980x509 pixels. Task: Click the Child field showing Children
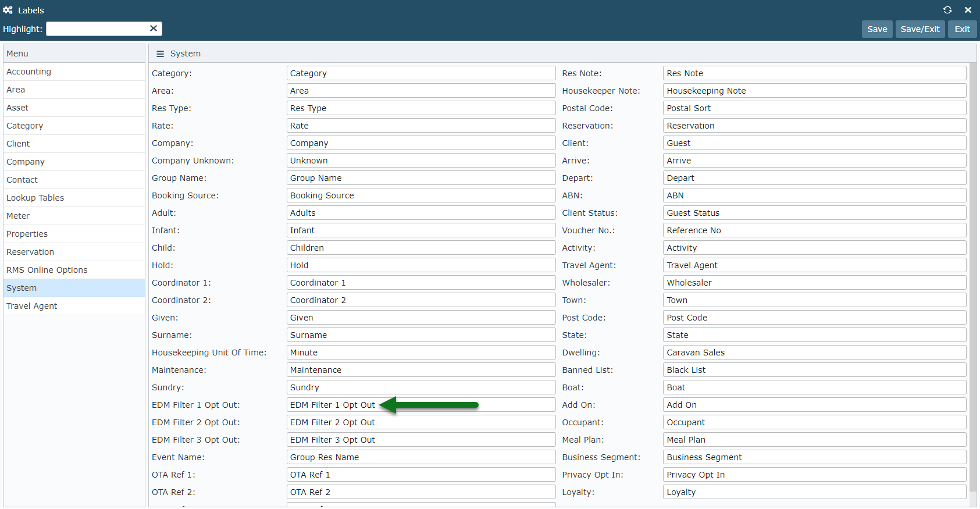click(x=421, y=248)
